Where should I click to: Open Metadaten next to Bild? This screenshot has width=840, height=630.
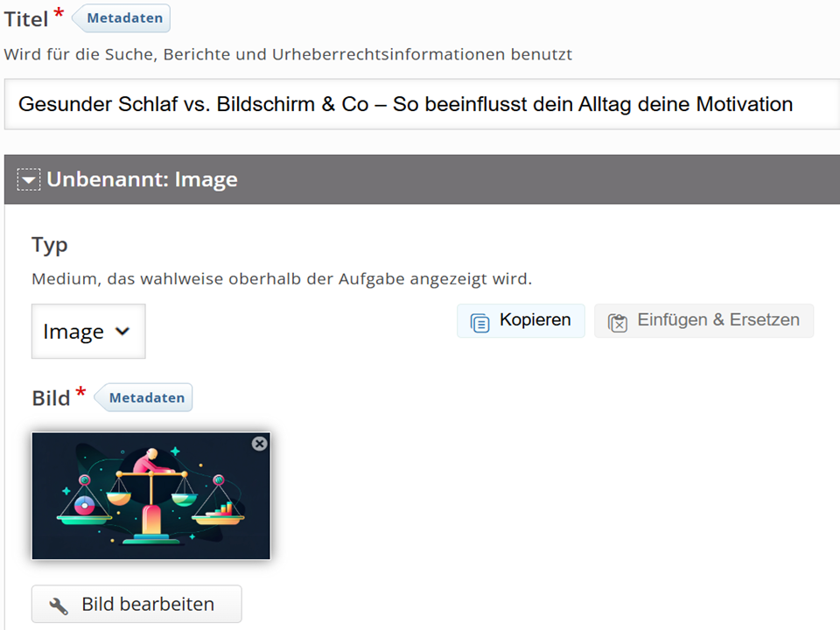click(146, 398)
